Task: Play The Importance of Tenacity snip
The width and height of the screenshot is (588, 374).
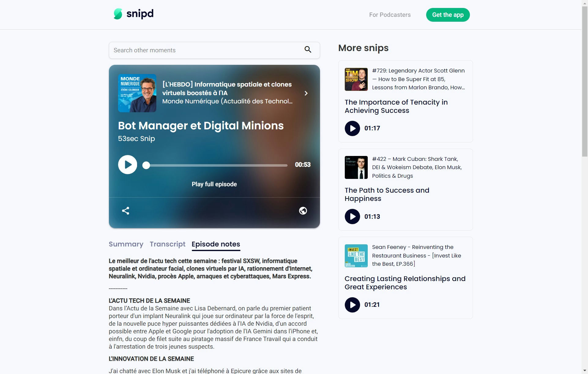Action: 352,128
